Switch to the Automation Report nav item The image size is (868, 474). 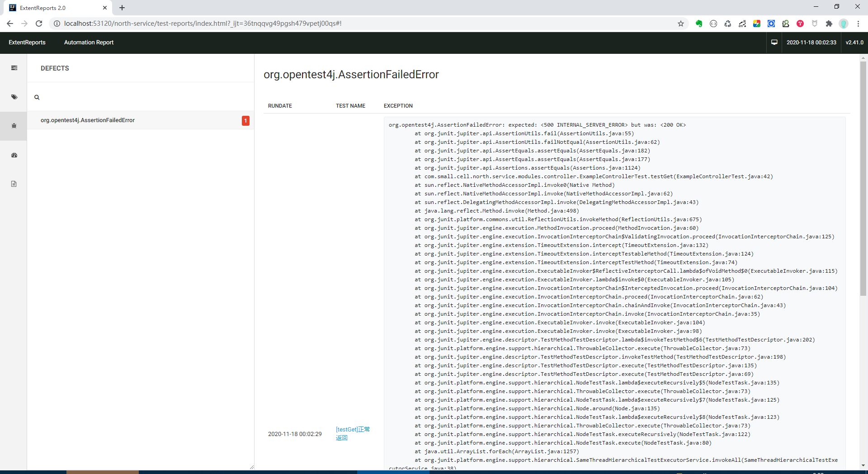tap(89, 42)
